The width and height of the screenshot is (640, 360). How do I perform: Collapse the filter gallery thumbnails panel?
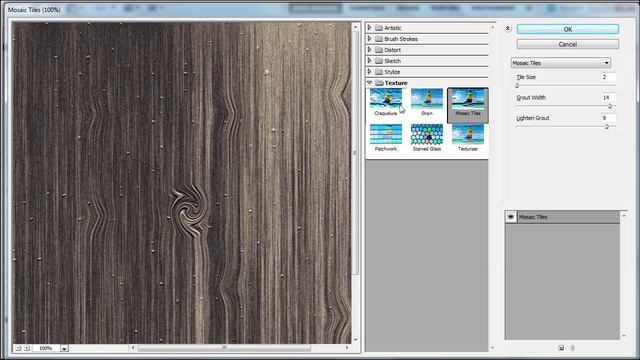(x=507, y=29)
